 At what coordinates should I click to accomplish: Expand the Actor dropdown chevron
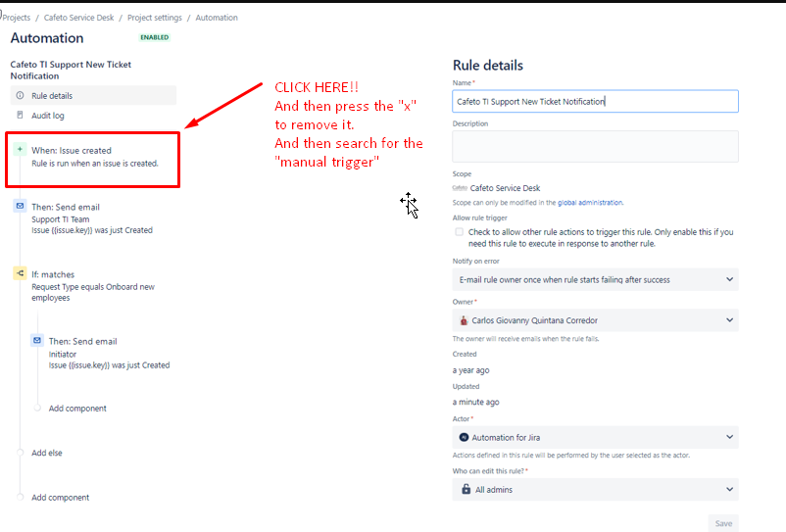(729, 437)
